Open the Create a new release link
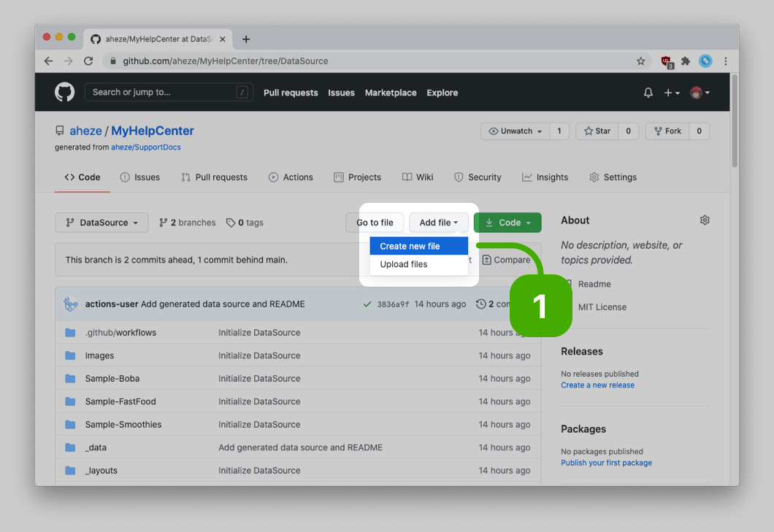774x532 pixels. coord(597,385)
